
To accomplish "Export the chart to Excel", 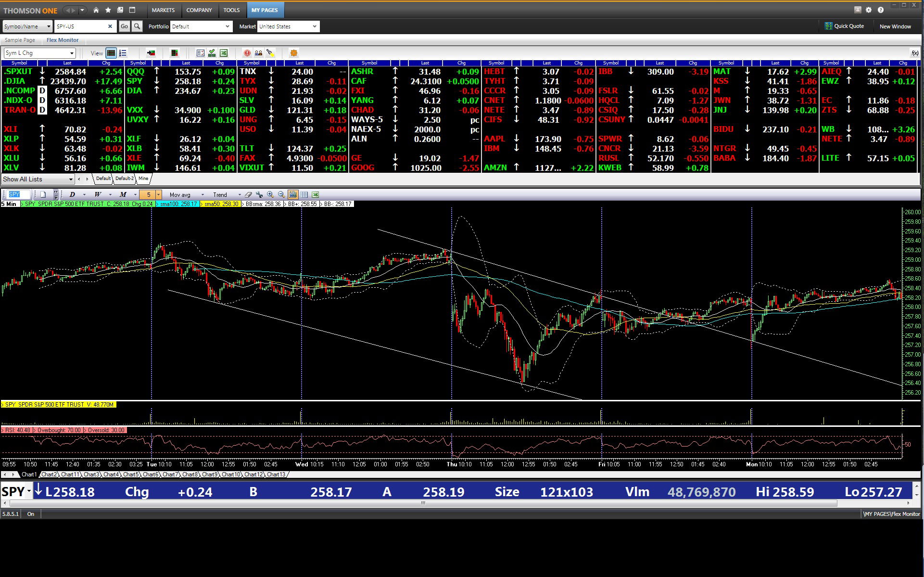I will pyautogui.click(x=316, y=194).
